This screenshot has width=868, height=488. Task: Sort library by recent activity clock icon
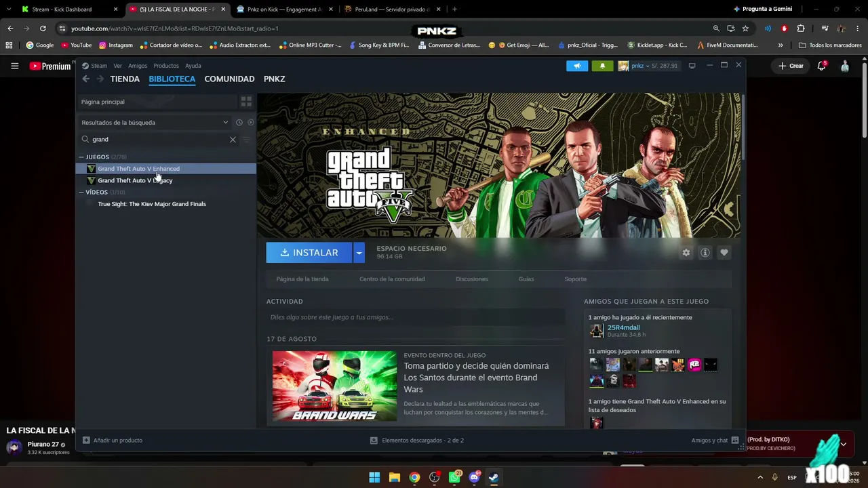[x=239, y=123]
